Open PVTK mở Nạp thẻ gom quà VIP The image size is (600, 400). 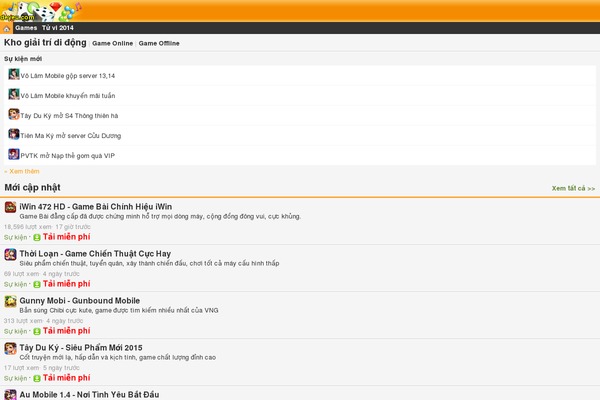click(x=68, y=156)
